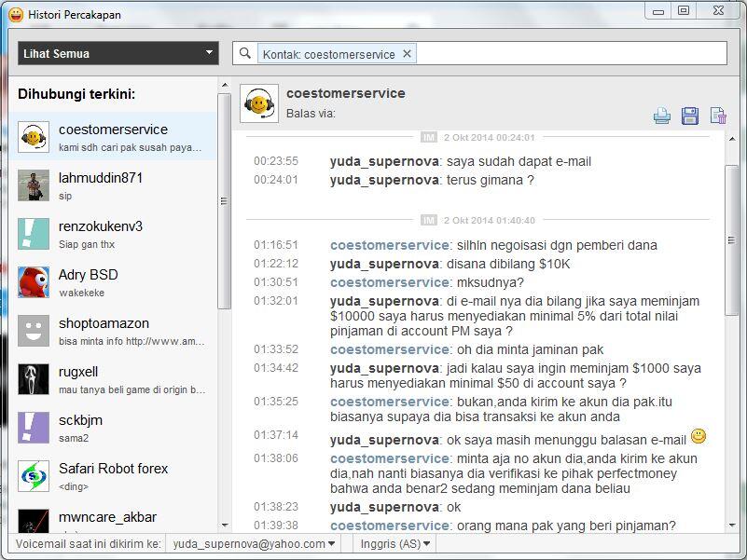The width and height of the screenshot is (747, 560).
Task: Select lahmuddin871 from recent contacts
Action: [x=112, y=184]
